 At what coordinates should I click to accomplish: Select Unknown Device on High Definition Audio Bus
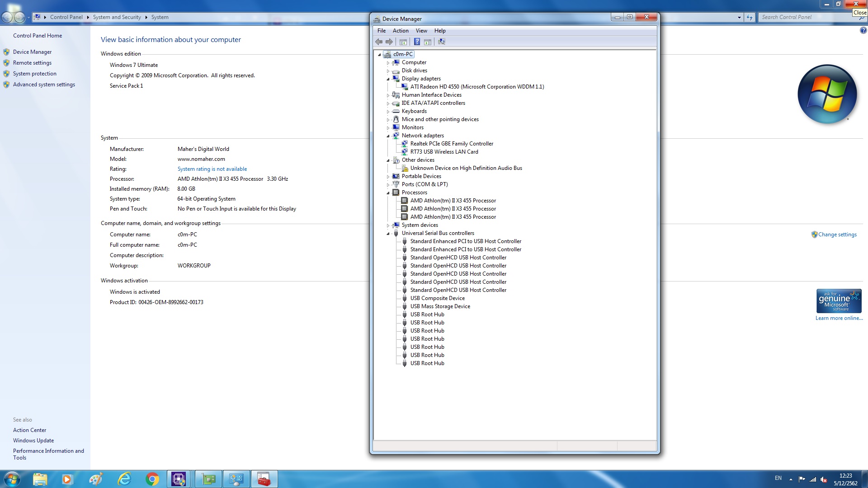click(466, 168)
